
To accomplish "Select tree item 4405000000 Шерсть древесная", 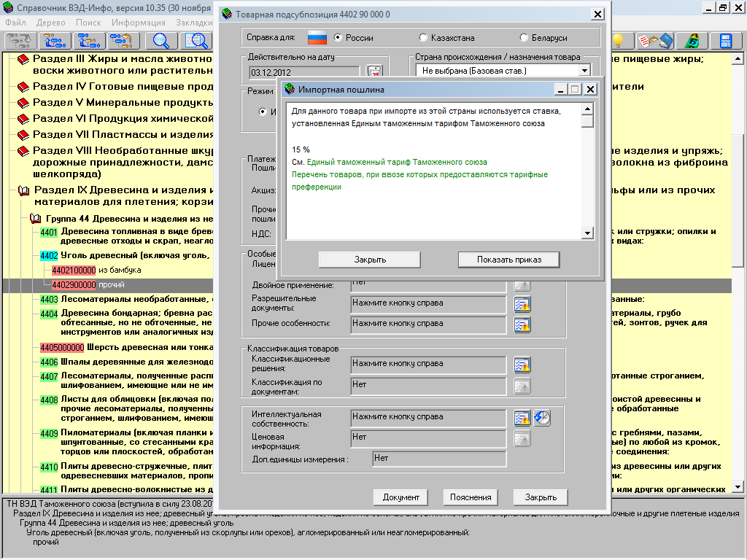I will tap(62, 348).
